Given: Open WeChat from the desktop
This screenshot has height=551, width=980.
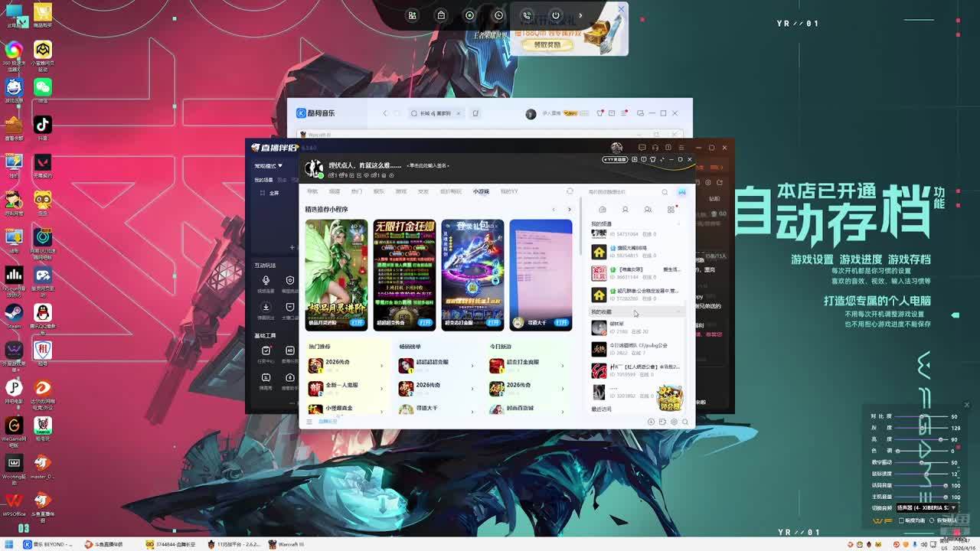Looking at the screenshot, I should point(43,88).
